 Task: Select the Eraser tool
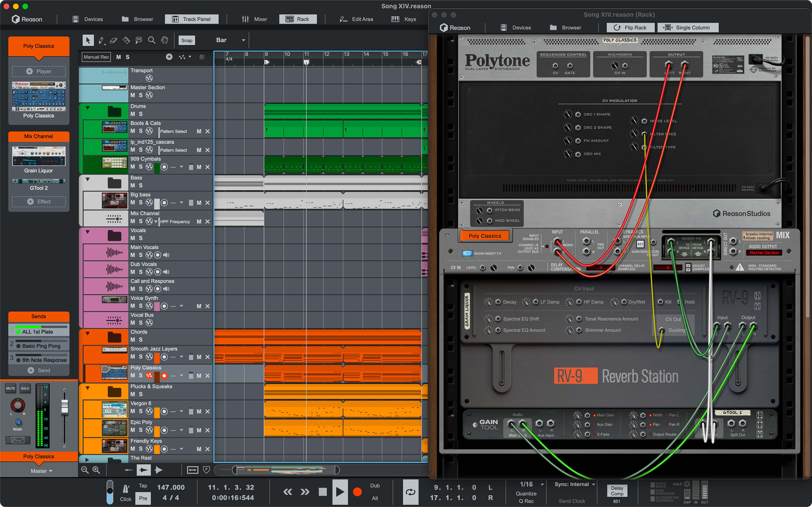coord(113,41)
